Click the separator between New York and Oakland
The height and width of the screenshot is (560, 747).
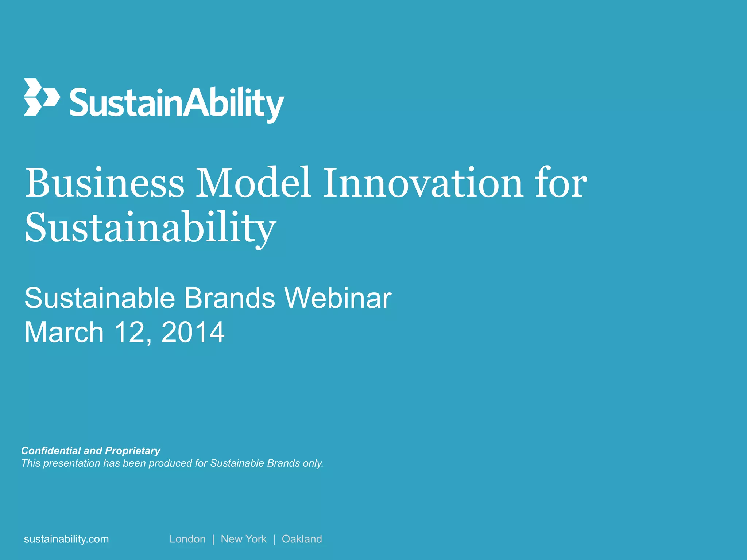click(x=274, y=539)
